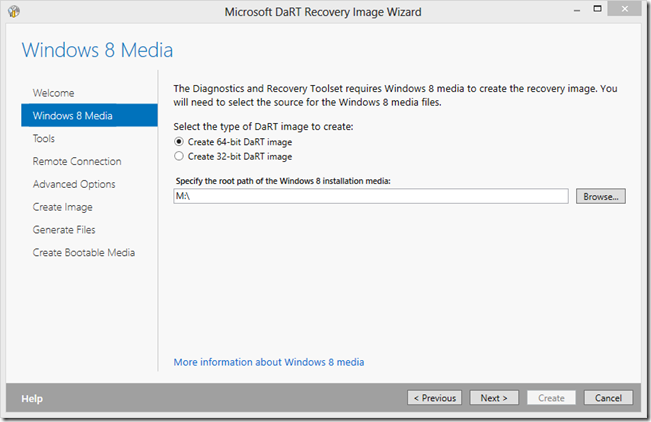
Task: Click 'Specify the root path' label text
Action: [x=283, y=181]
